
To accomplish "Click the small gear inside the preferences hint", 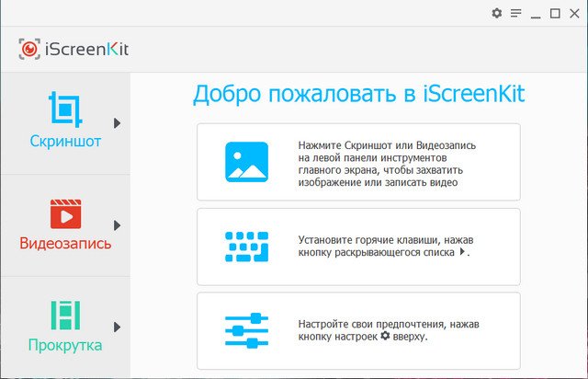I will click(x=385, y=336).
